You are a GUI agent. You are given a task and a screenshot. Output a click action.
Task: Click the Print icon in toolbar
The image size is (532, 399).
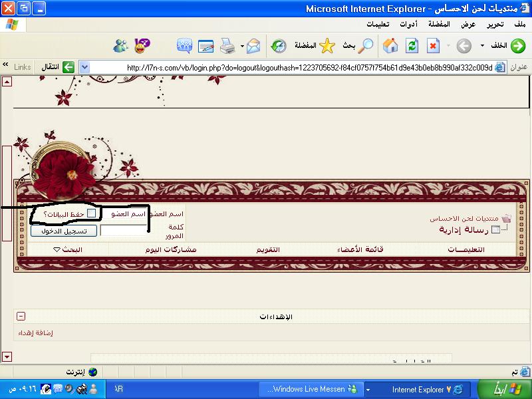click(x=227, y=46)
